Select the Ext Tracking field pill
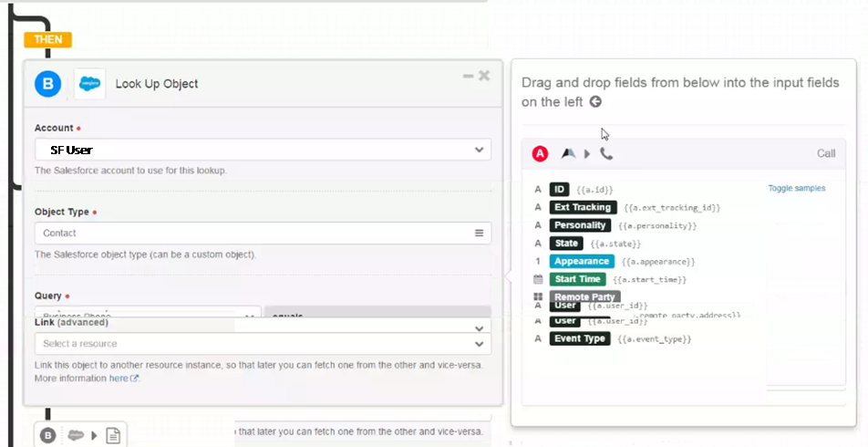 pos(583,207)
